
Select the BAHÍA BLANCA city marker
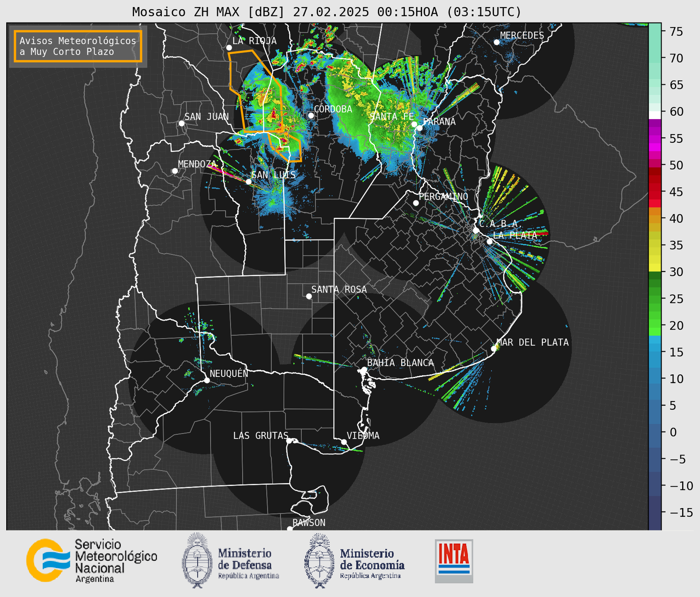coord(364,369)
